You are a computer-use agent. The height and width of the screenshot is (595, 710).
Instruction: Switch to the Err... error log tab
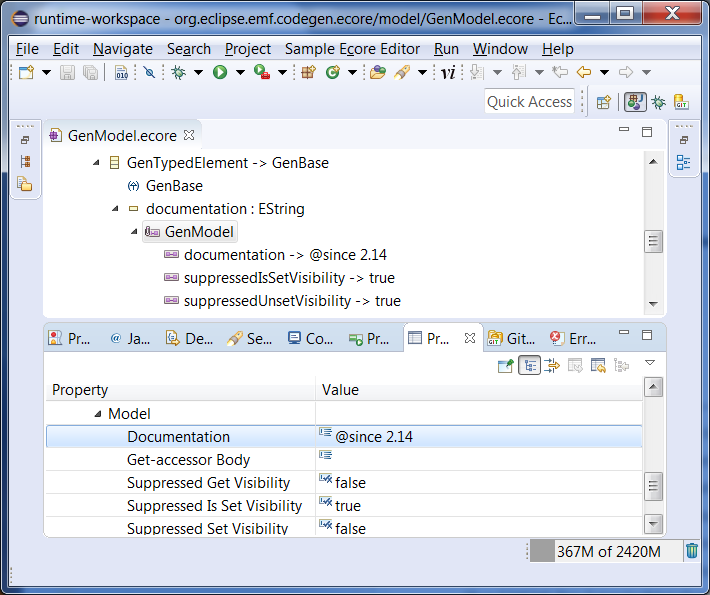click(x=573, y=338)
